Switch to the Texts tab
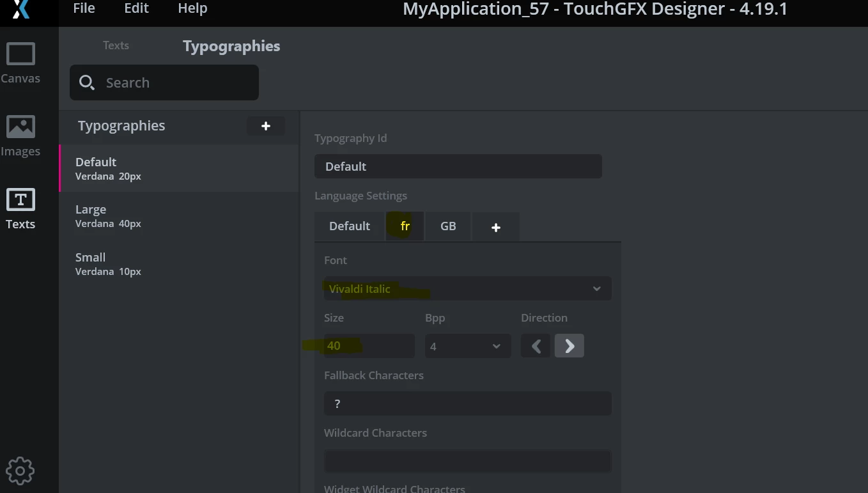The height and width of the screenshot is (493, 868). (116, 45)
